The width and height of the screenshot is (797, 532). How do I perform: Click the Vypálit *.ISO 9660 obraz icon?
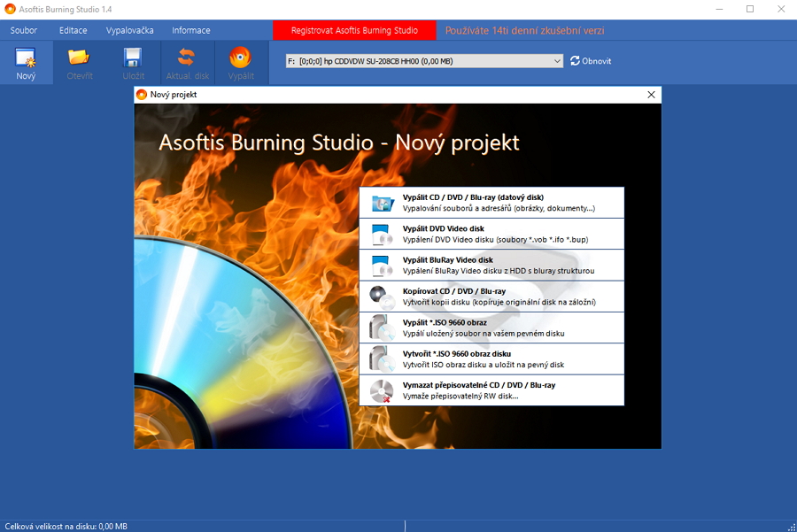tap(383, 328)
